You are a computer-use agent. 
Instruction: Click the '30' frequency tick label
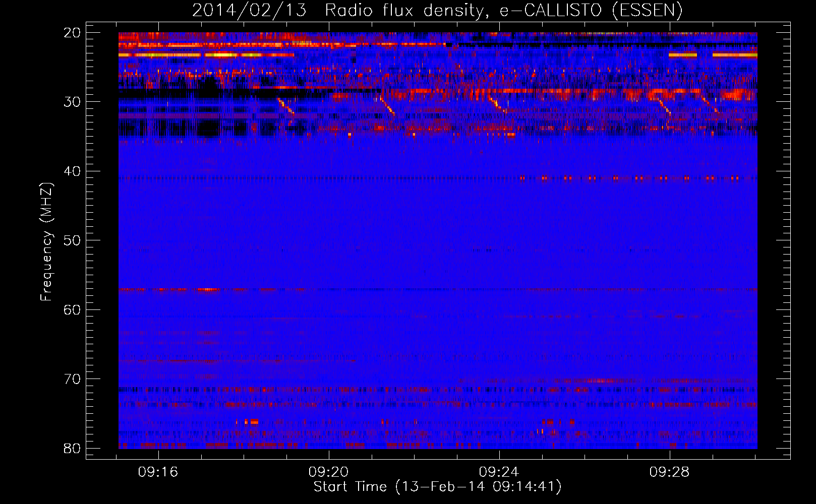(x=72, y=102)
